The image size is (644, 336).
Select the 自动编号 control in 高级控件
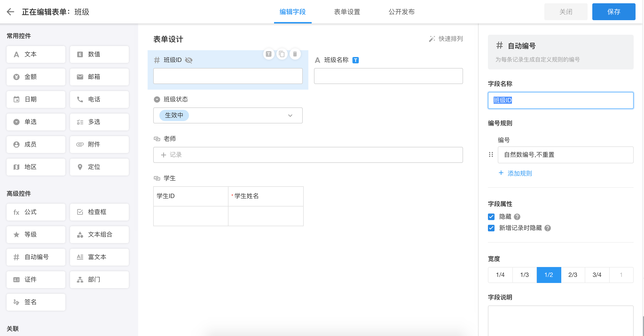36,257
